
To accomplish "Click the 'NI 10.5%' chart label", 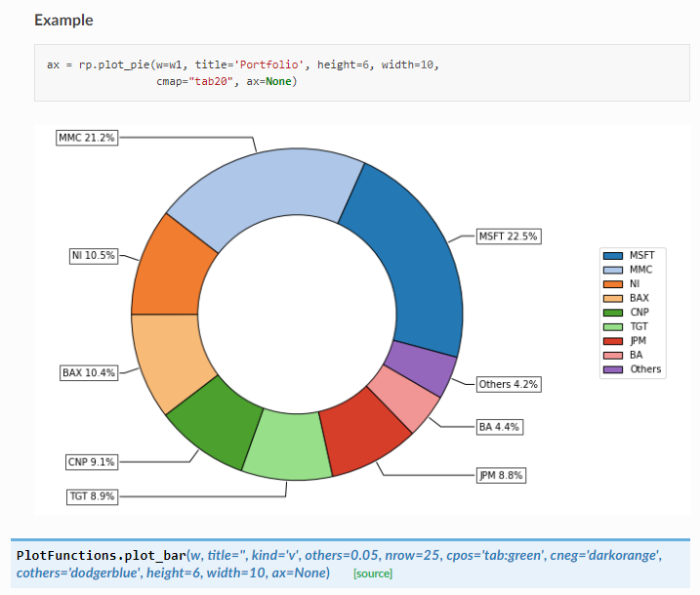I will click(94, 256).
